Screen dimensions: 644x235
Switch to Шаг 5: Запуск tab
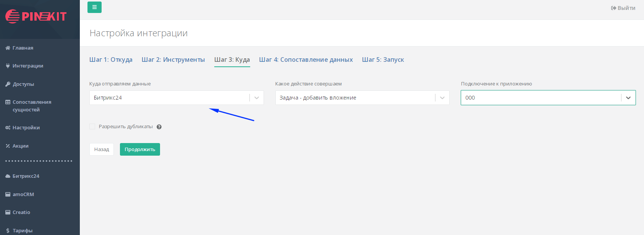click(x=383, y=60)
